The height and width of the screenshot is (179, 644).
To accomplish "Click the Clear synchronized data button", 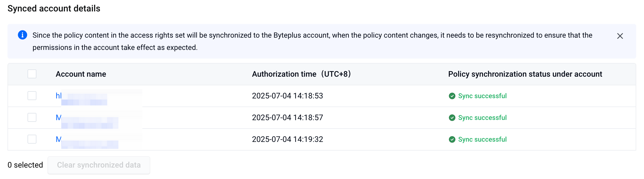I will click(99, 165).
